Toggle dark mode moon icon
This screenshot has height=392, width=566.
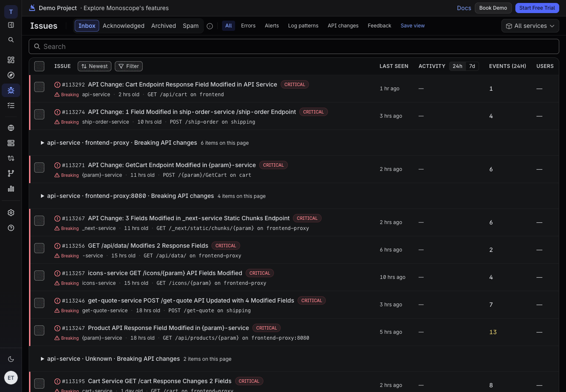(11, 359)
